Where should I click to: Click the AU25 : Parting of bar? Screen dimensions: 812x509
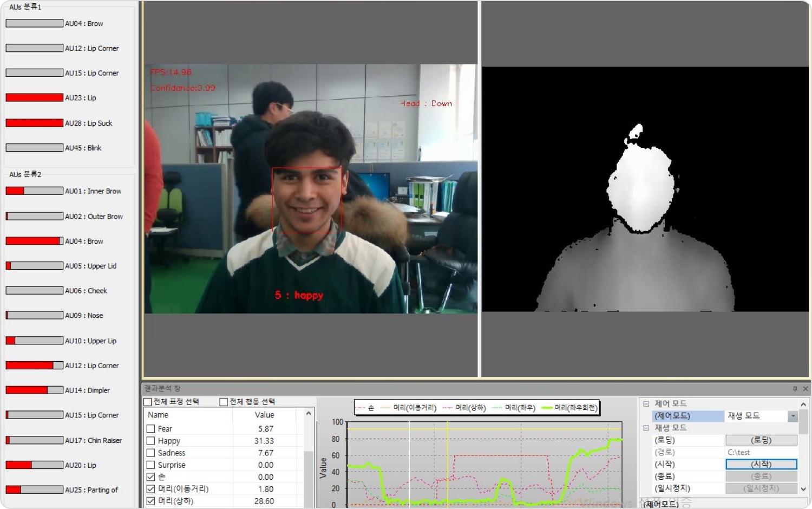click(34, 490)
